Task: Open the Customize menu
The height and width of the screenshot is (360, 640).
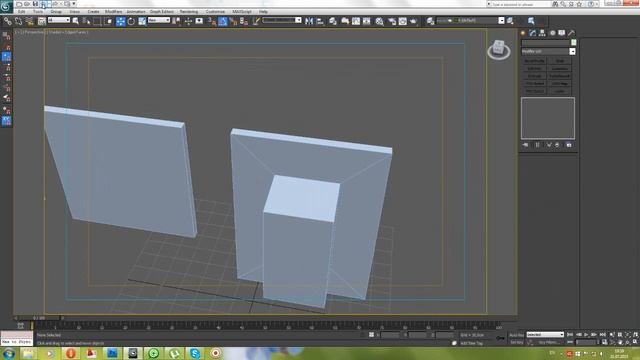Action: pyautogui.click(x=216, y=12)
